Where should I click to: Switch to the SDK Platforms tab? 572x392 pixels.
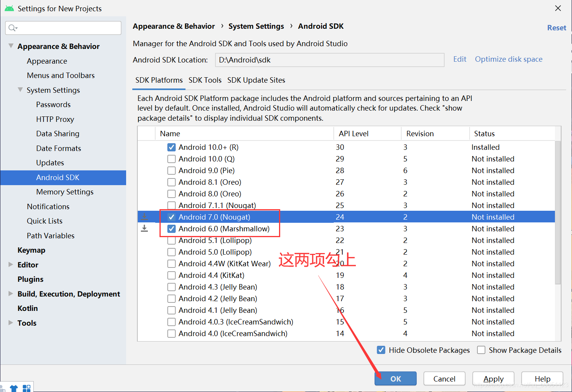159,80
